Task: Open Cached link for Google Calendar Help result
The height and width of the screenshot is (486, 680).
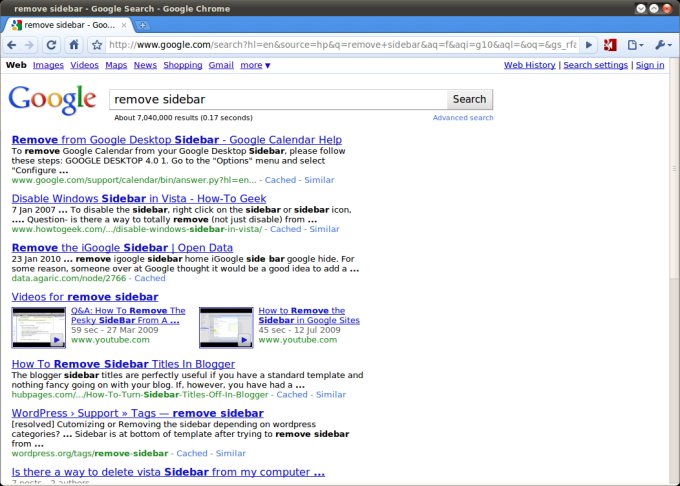Action: coord(280,180)
